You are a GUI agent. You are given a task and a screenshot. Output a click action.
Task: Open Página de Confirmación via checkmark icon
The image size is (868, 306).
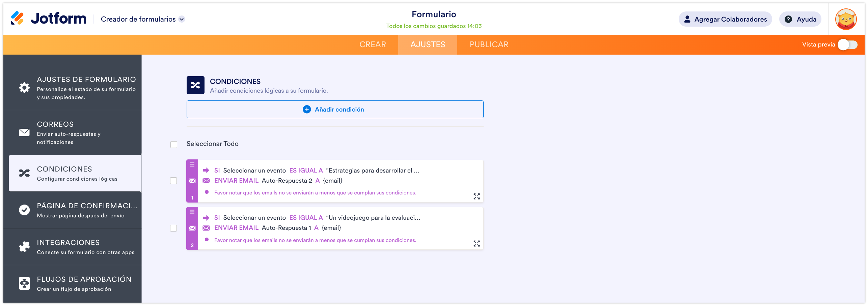[24, 210]
